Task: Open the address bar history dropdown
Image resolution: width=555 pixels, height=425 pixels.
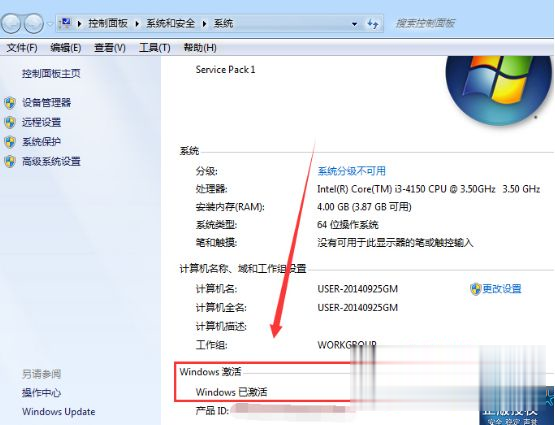Action: click(x=354, y=24)
